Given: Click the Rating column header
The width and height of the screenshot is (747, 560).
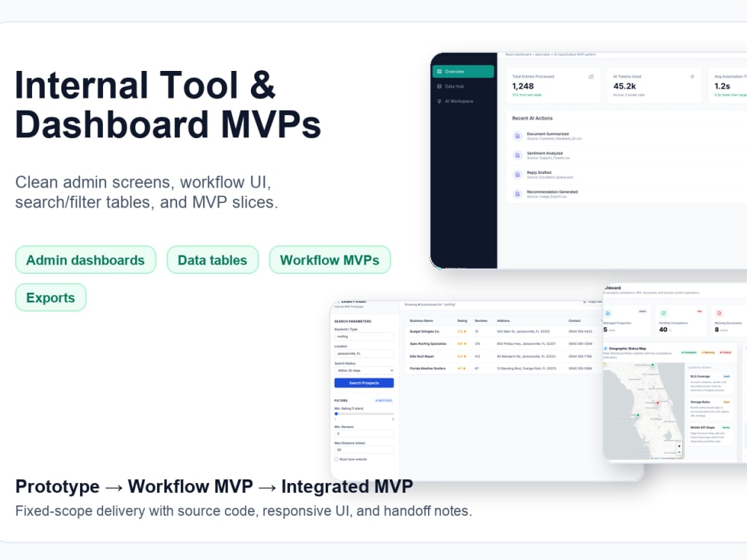Looking at the screenshot, I should [462, 321].
